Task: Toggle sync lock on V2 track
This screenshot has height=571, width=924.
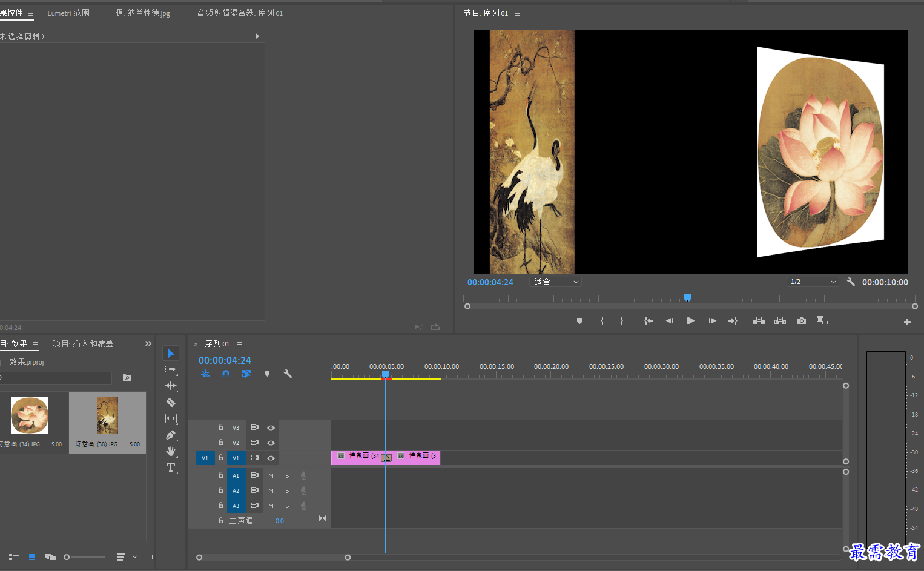Action: (x=255, y=443)
